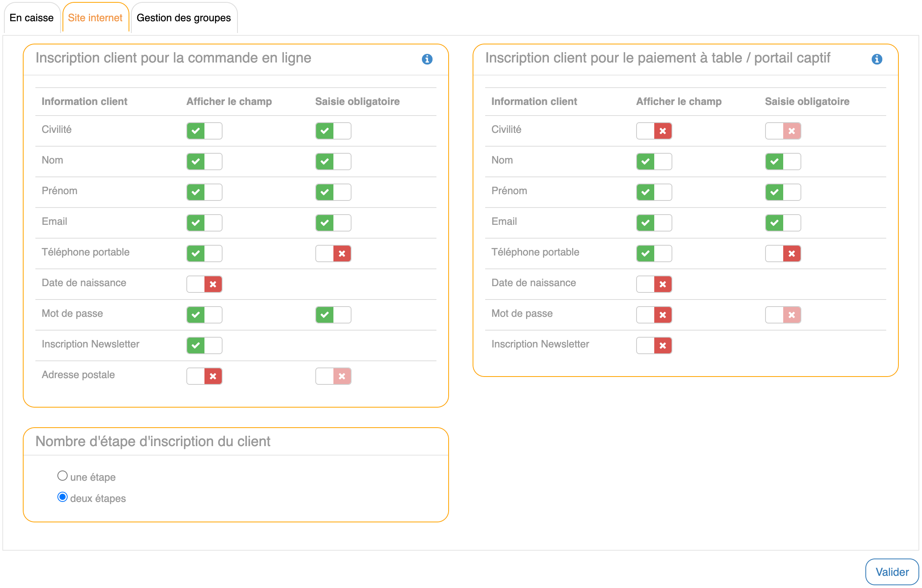The image size is (922, 588).
Task: Select the 'une étape' radio option
Action: click(63, 476)
